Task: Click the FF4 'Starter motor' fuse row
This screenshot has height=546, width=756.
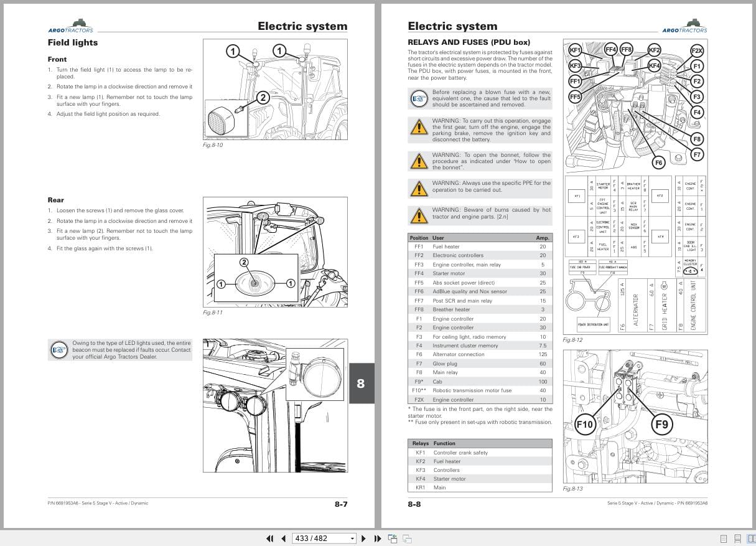Action: coord(480,273)
